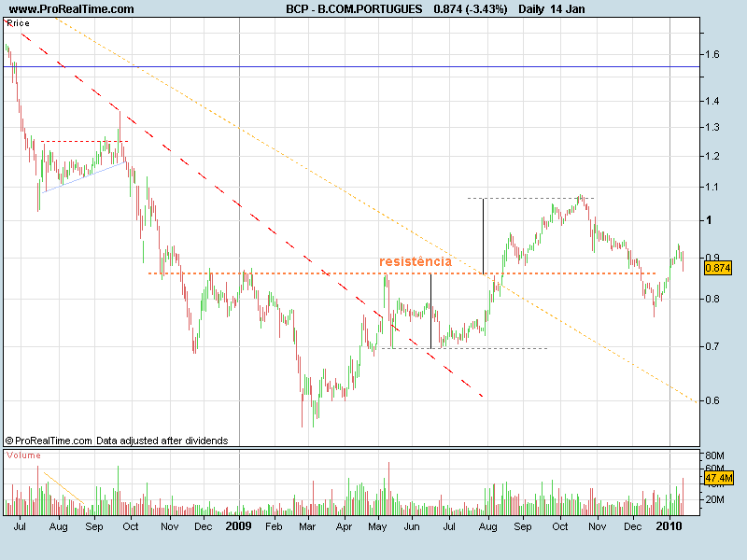Click the Daily 14 Jan timeframe label
Viewport: 747px width, 560px height.
point(552,9)
